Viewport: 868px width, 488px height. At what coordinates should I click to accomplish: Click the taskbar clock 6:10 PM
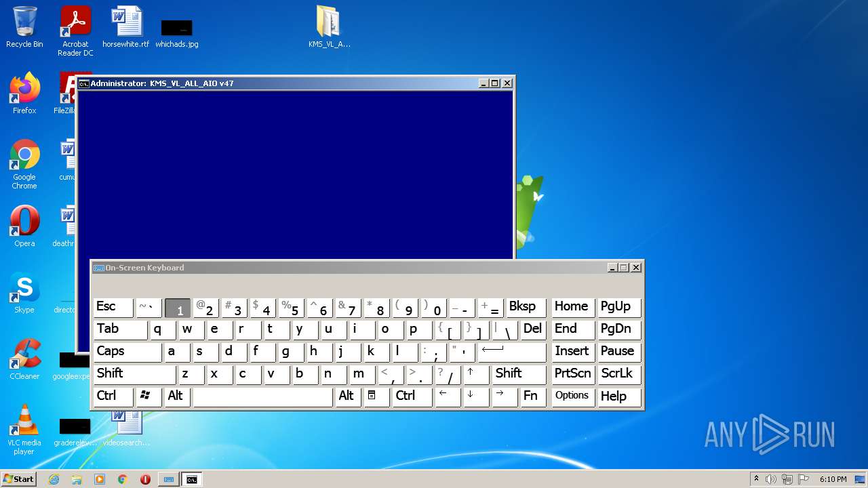[833, 479]
